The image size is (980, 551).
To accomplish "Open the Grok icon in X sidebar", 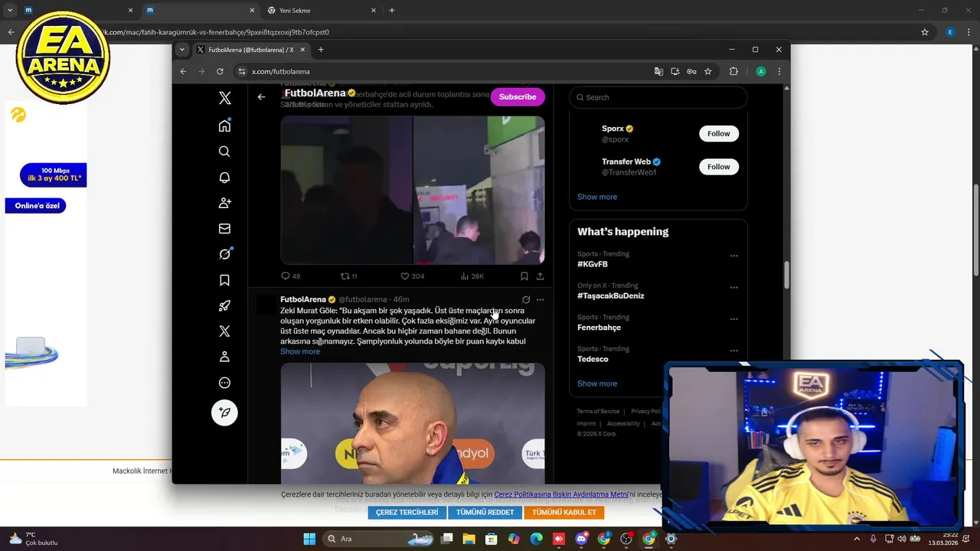I will [224, 254].
